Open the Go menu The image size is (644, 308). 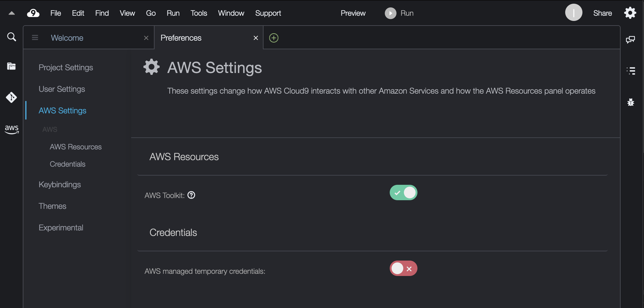[151, 13]
